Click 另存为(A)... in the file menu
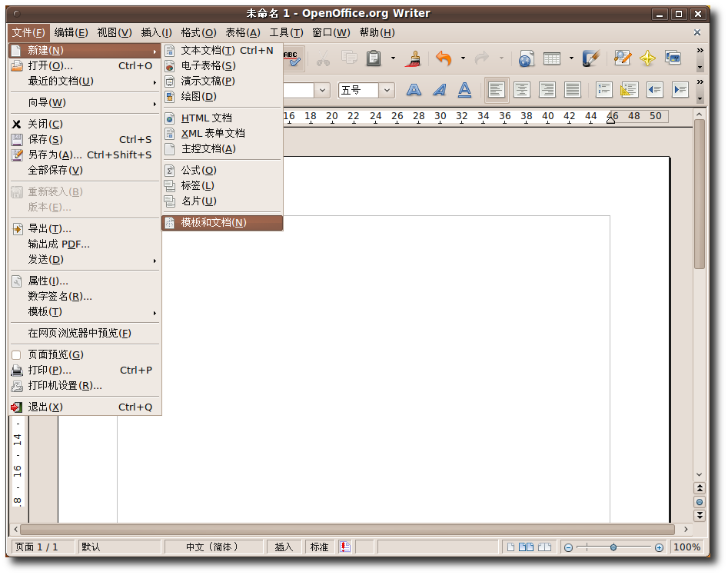Screen dimensions: 728x575 click(x=55, y=155)
